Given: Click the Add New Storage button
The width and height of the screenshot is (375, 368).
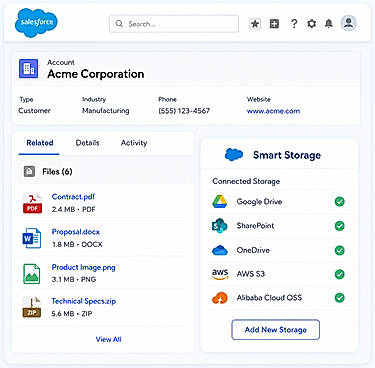Looking at the screenshot, I should pos(276,330).
